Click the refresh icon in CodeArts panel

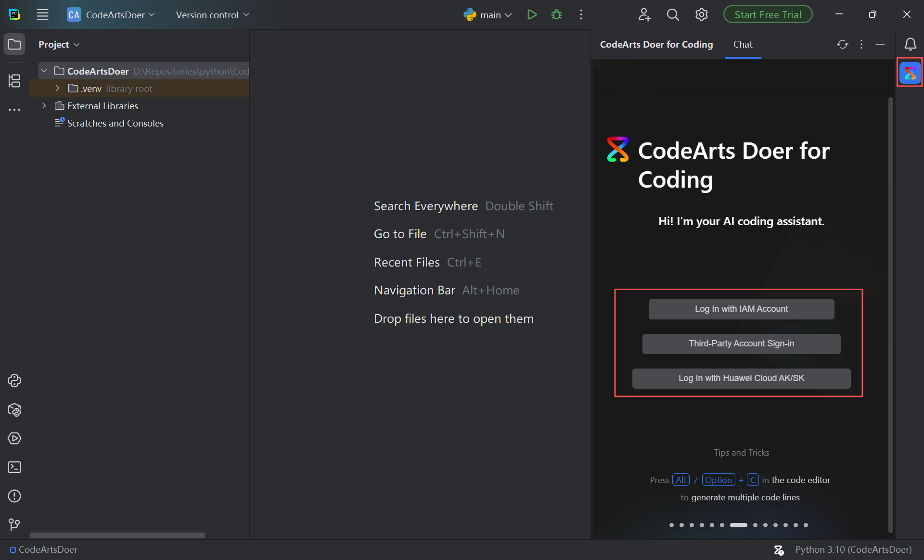point(842,44)
